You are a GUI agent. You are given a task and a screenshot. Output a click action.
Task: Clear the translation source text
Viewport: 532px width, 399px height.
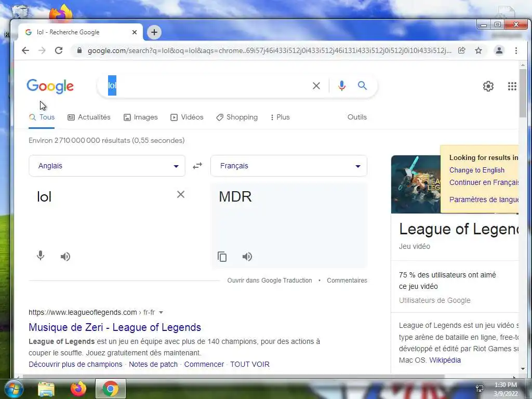point(181,194)
